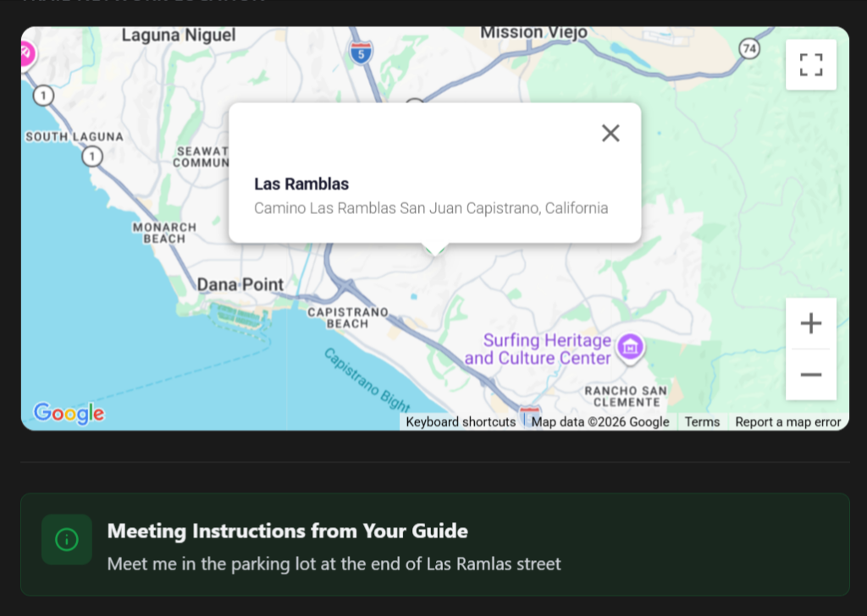867x616 pixels.
Task: Select the Las Ramblas popup title
Action: click(301, 184)
